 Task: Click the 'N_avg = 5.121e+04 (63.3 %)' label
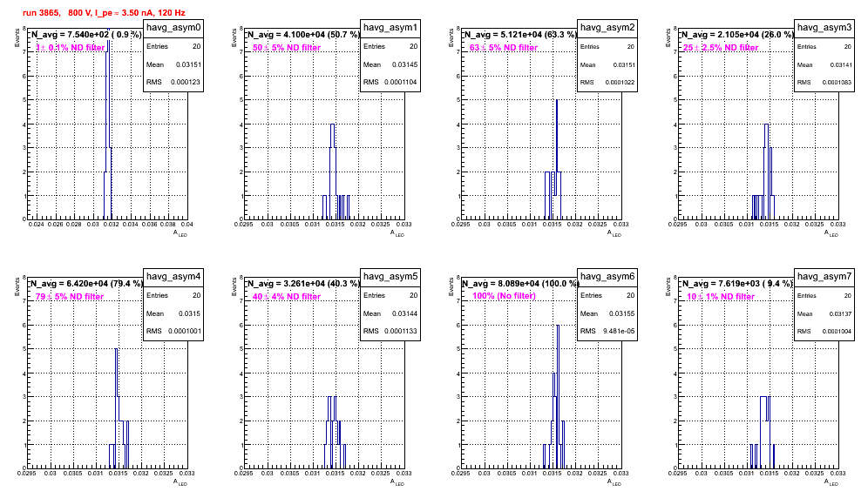519,34
